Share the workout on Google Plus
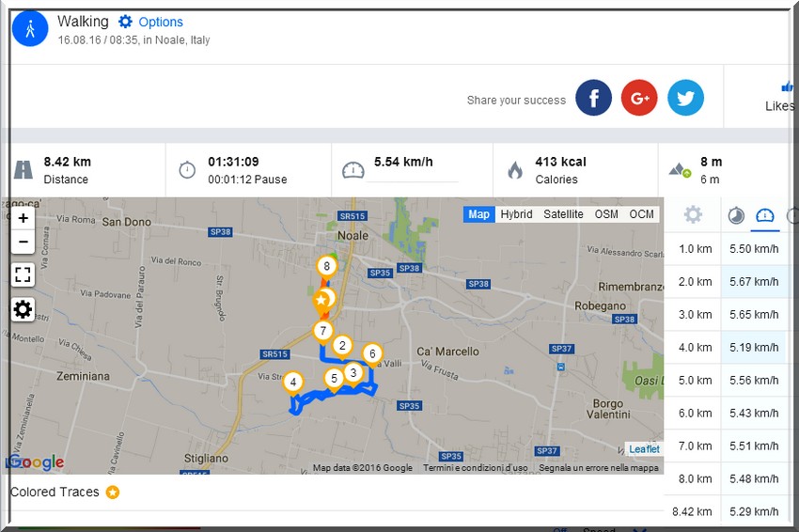This screenshot has height=532, width=799. click(639, 98)
